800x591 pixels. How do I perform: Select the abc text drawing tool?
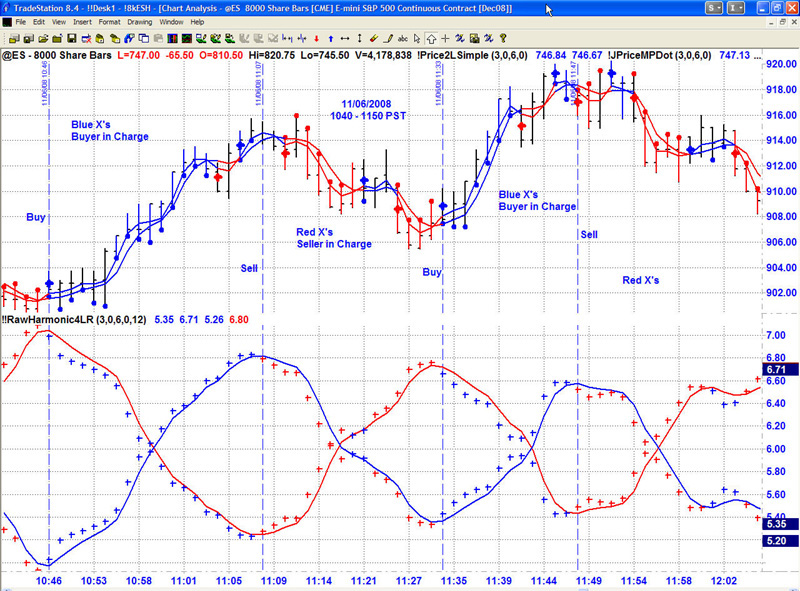[403, 39]
